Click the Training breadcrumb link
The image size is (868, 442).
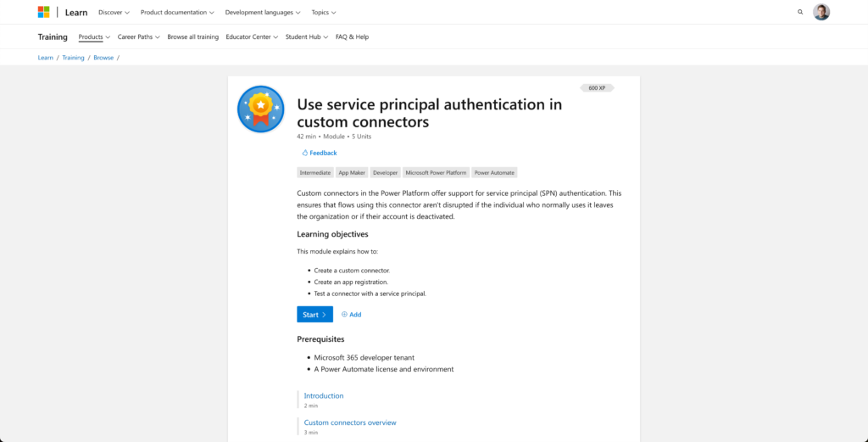pyautogui.click(x=73, y=58)
